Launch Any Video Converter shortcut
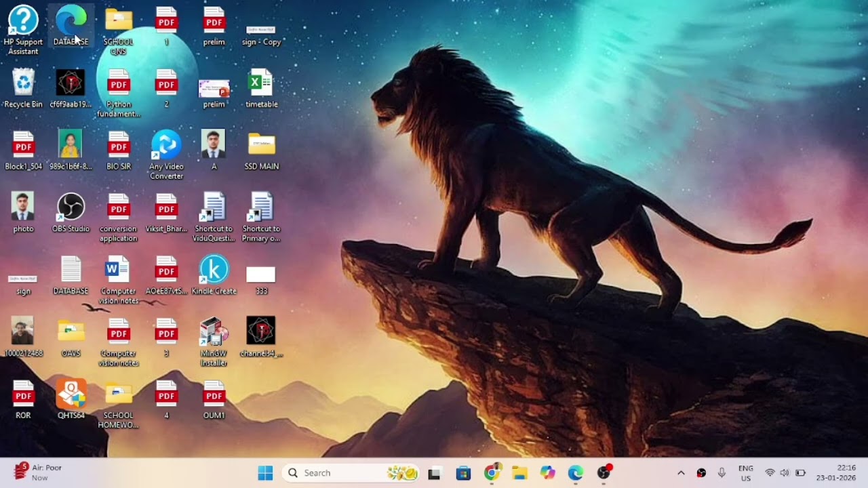The image size is (868, 488). click(166, 155)
